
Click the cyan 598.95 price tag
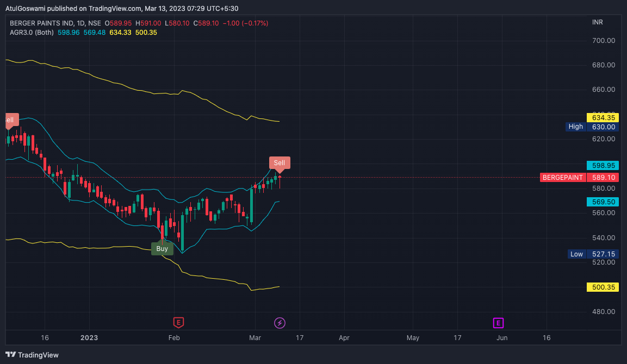tap(603, 165)
